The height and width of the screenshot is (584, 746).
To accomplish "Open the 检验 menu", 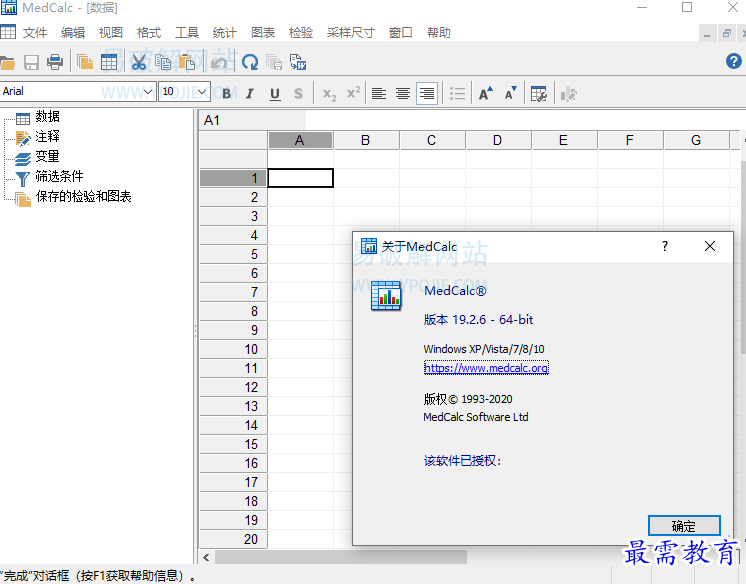I will (x=301, y=33).
